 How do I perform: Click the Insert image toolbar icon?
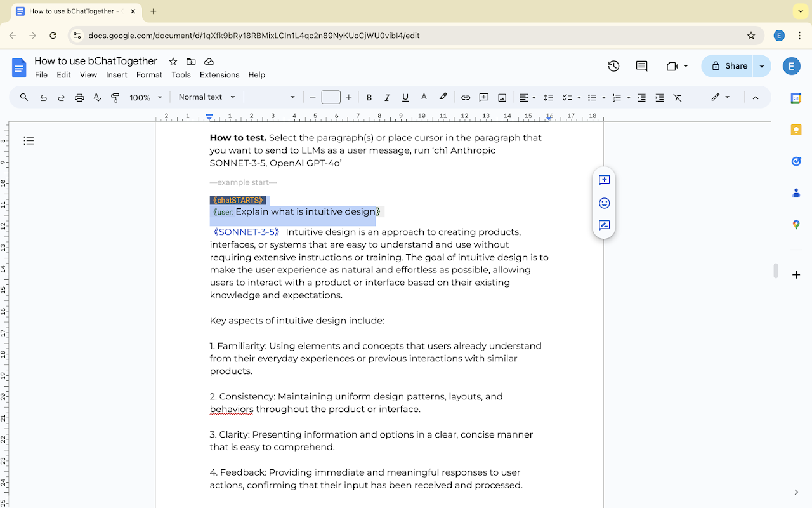pos(502,97)
